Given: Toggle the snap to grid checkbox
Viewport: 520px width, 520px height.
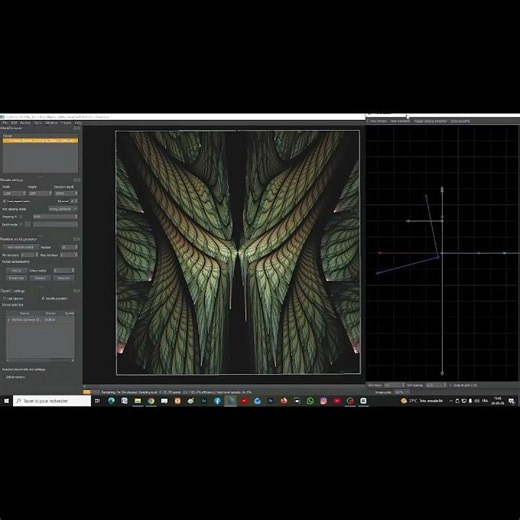Looking at the screenshot, I should coord(450,385).
